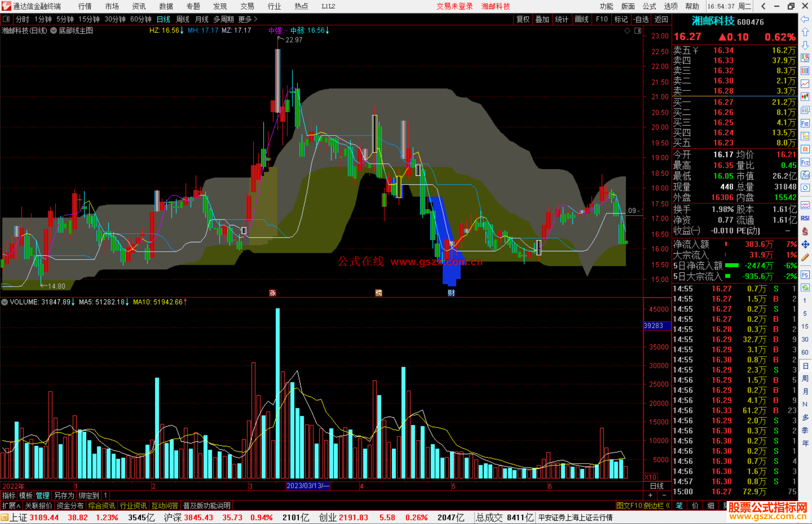Click the F10 info icon in right sidebar

805,123
